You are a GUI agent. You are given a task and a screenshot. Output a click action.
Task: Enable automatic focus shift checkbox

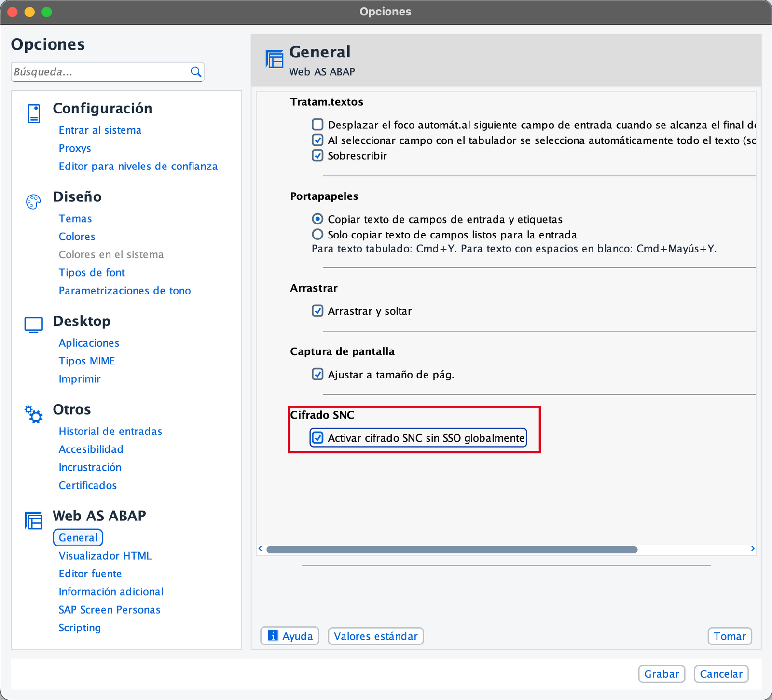(317, 125)
